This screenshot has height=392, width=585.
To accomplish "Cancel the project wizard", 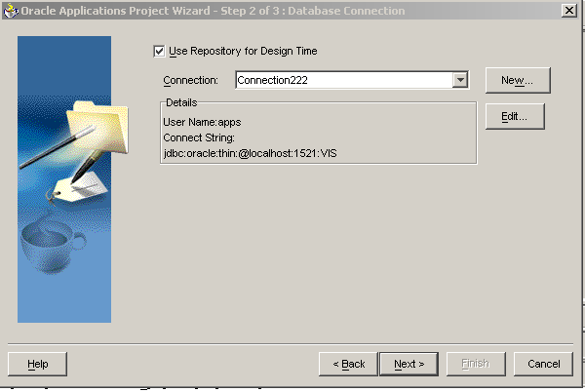I will pos(543,364).
